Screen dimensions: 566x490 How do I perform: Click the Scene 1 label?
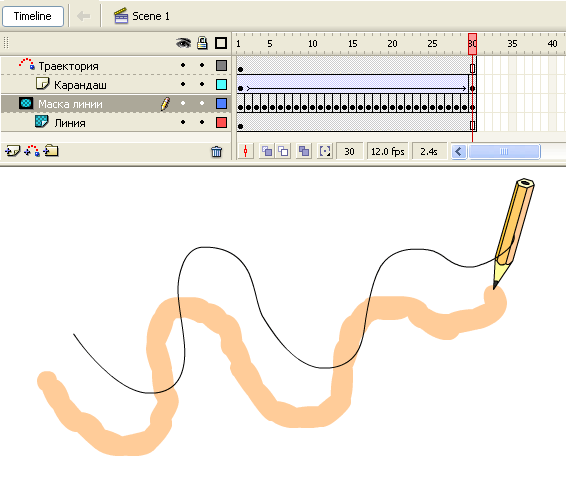click(151, 16)
